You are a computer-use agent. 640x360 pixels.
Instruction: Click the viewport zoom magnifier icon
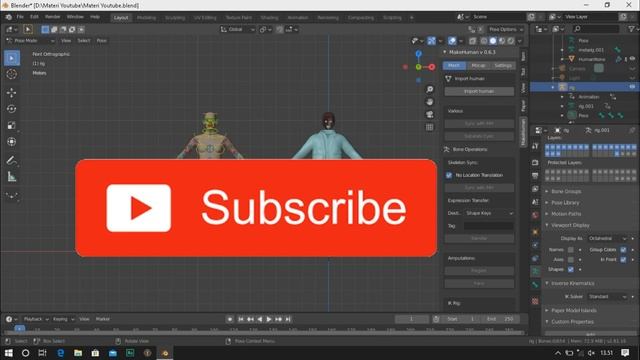click(x=429, y=89)
